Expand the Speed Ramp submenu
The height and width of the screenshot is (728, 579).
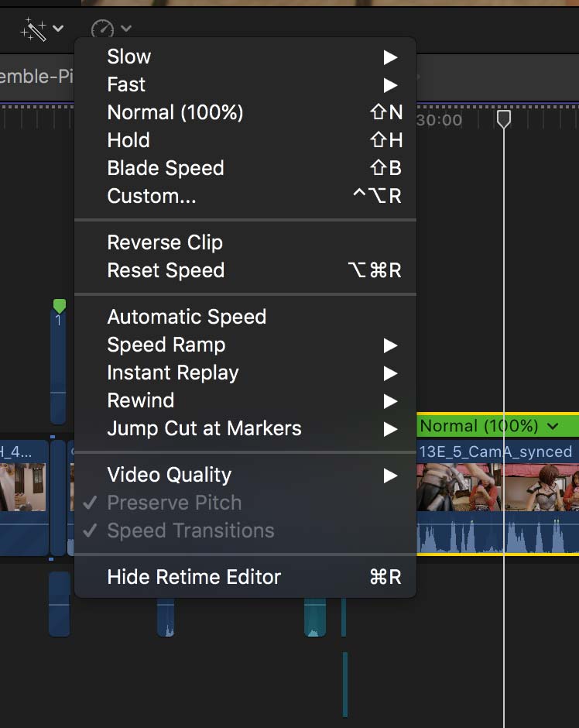245,345
